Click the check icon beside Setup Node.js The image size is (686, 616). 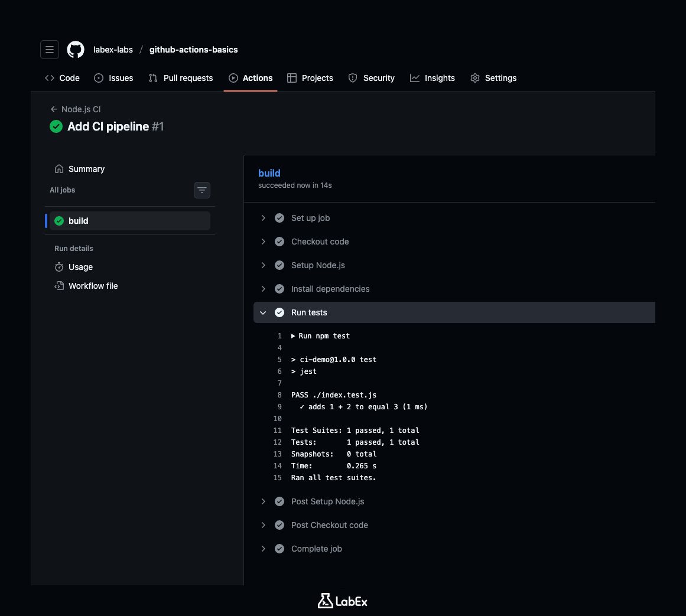[x=279, y=265]
